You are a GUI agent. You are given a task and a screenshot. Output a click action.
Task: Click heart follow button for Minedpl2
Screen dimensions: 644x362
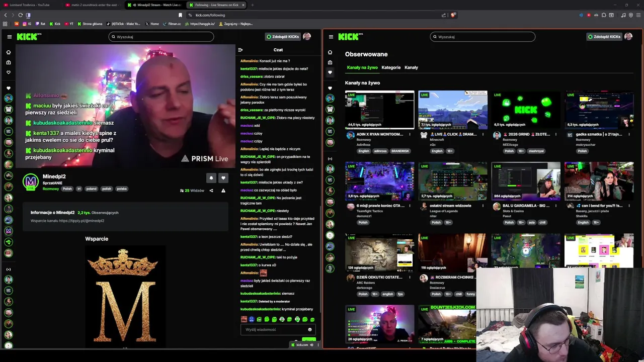[x=223, y=178]
